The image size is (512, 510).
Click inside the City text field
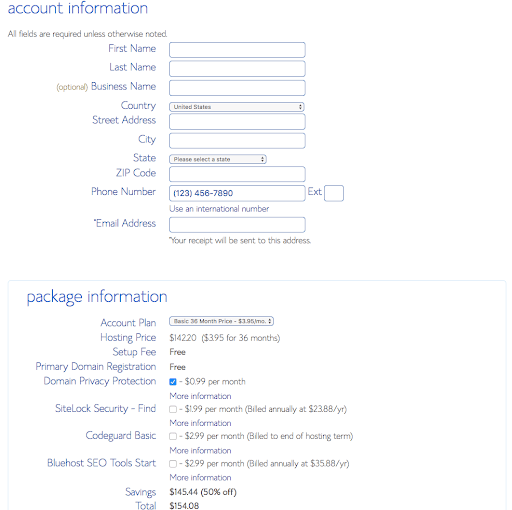tap(237, 141)
